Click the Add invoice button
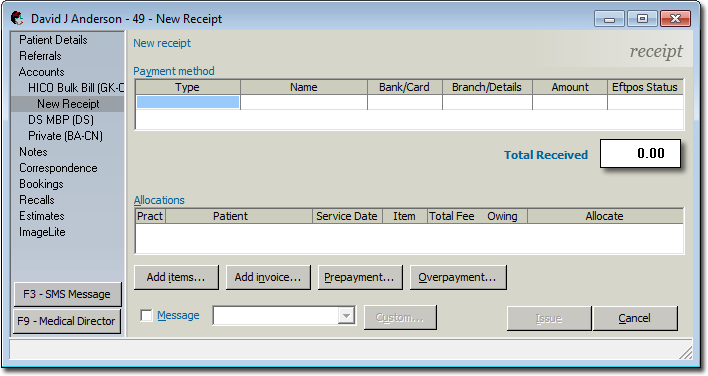Viewport: 708px width, 376px height. tap(268, 277)
